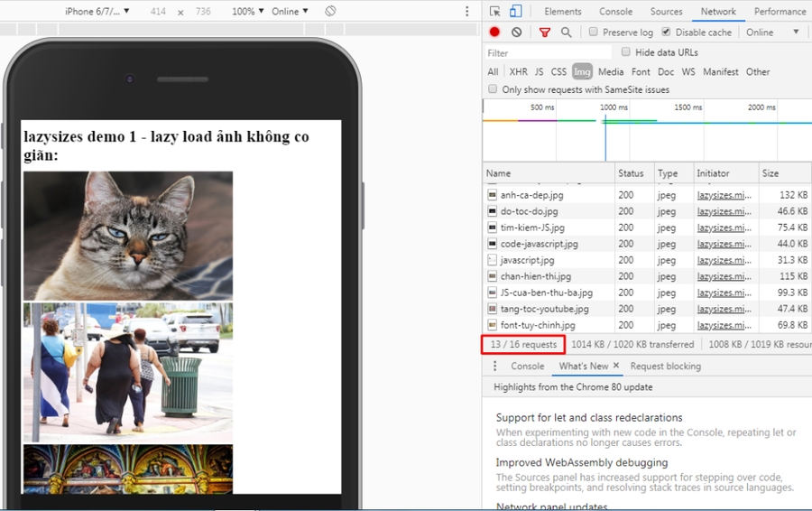The width and height of the screenshot is (812, 511).
Task: Open the iPhone 6/7 device dropdown
Action: pyautogui.click(x=97, y=12)
